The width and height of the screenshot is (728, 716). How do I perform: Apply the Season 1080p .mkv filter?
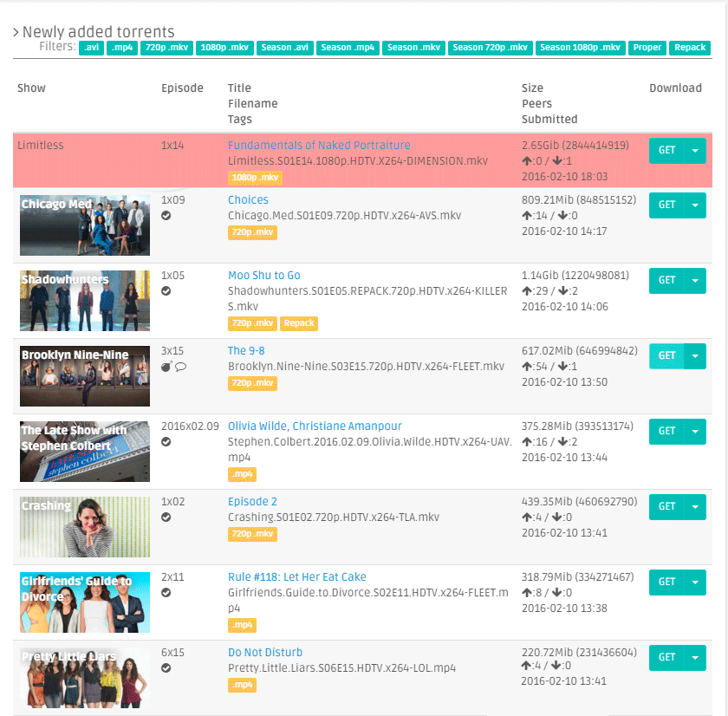581,48
